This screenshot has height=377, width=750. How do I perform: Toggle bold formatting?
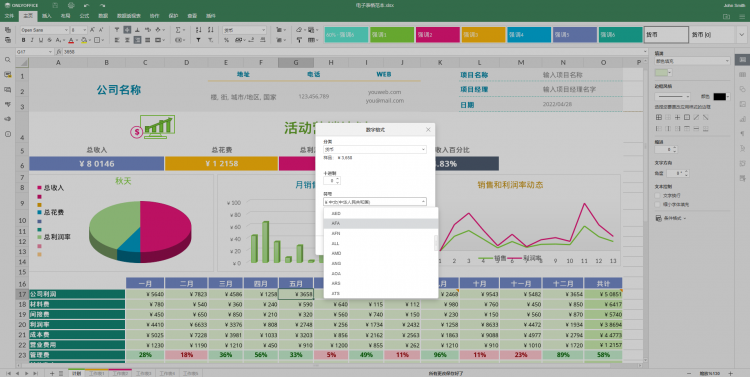coord(23,40)
